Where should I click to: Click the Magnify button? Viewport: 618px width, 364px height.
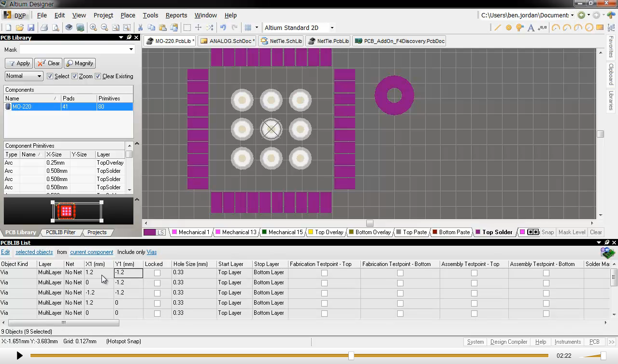coord(80,63)
